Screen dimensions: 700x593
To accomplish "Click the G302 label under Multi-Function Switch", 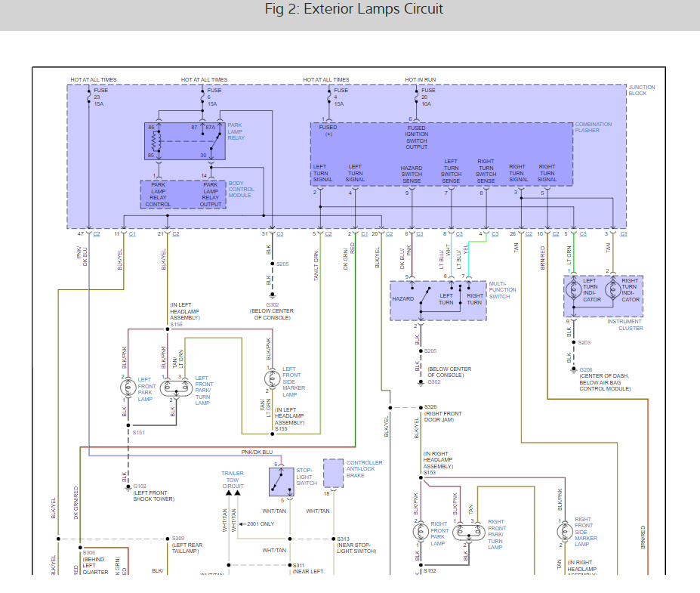I will [434, 381].
